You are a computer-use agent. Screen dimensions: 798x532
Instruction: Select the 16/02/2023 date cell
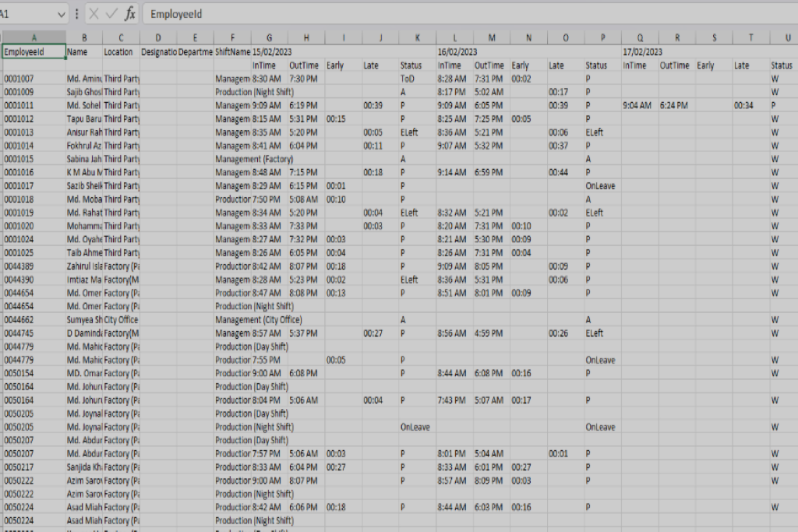454,52
